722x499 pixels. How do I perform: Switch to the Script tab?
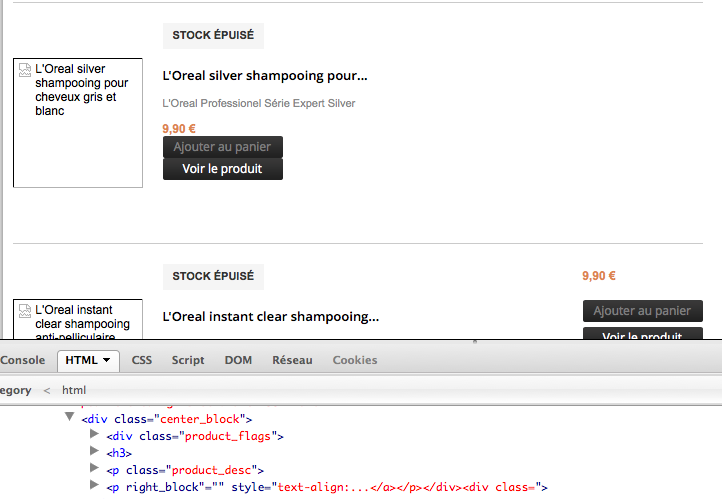188,360
